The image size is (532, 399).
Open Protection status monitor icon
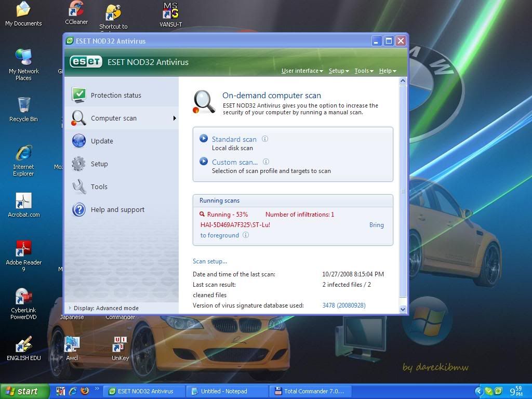[x=79, y=95]
